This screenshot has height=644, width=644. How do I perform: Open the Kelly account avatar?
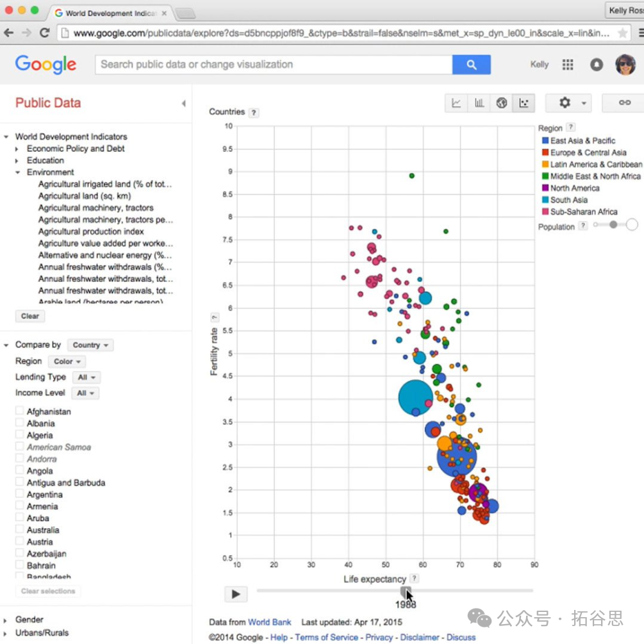coord(625,65)
